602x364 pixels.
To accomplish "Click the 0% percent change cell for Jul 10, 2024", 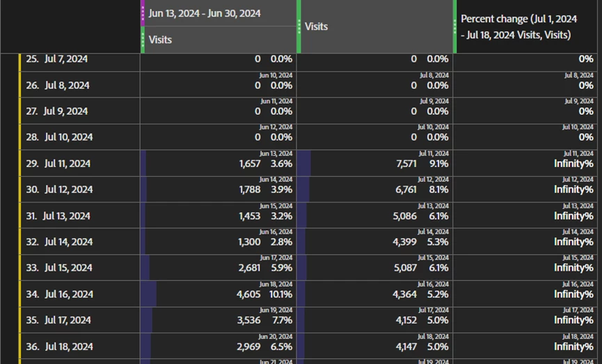I will tap(525, 137).
